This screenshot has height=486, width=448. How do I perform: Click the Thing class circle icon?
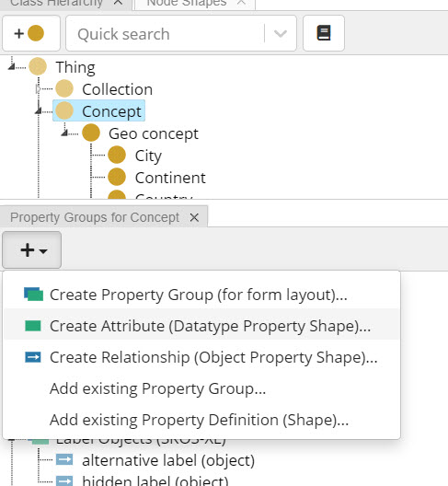click(38, 66)
